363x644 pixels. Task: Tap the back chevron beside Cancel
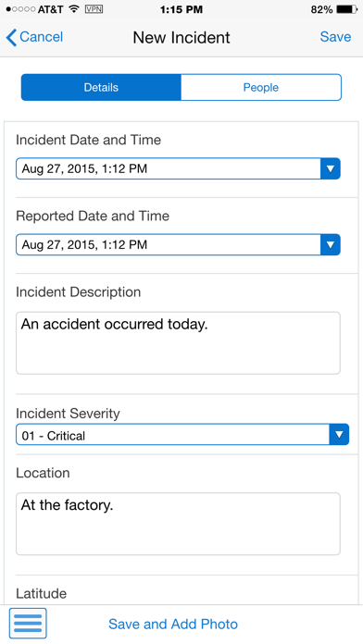coord(11,37)
